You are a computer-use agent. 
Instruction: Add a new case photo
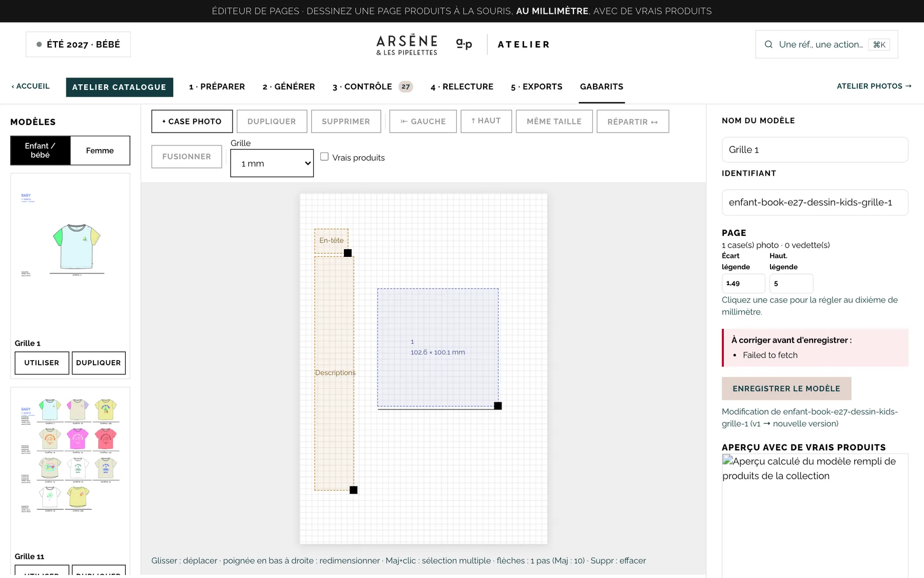pyautogui.click(x=192, y=121)
